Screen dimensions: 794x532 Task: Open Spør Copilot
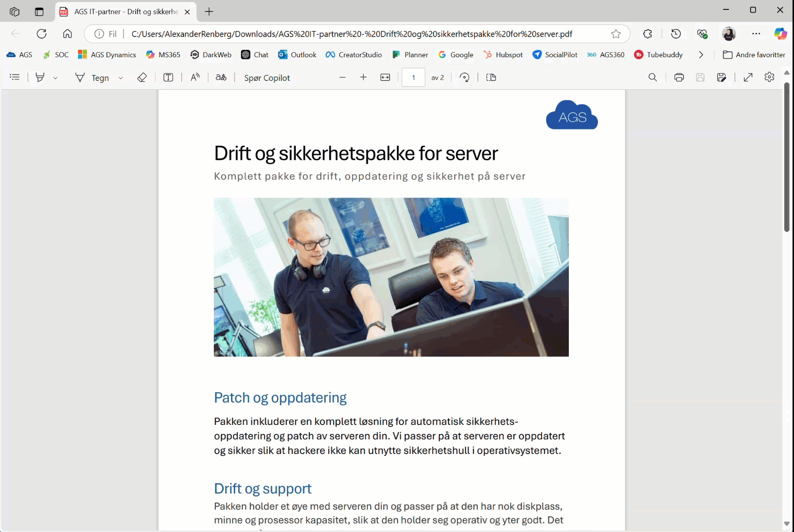click(x=267, y=78)
